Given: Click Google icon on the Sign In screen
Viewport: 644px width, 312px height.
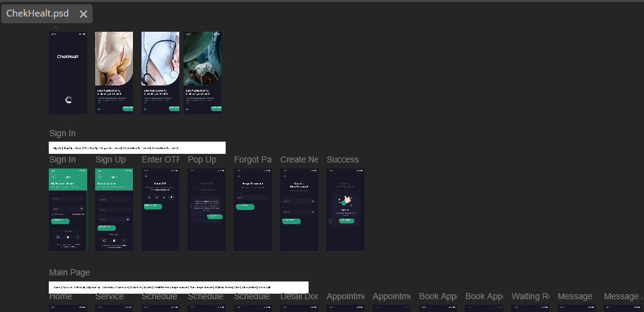Looking at the screenshot, I should click(58, 237).
